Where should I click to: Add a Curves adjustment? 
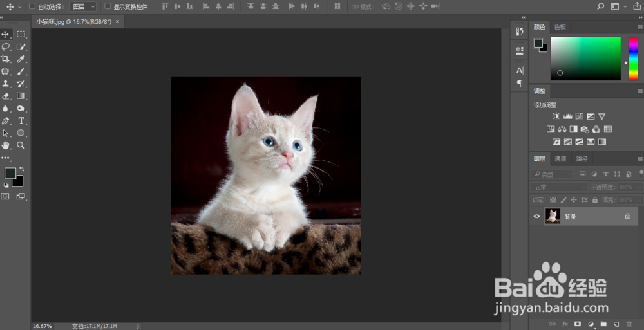click(580, 116)
